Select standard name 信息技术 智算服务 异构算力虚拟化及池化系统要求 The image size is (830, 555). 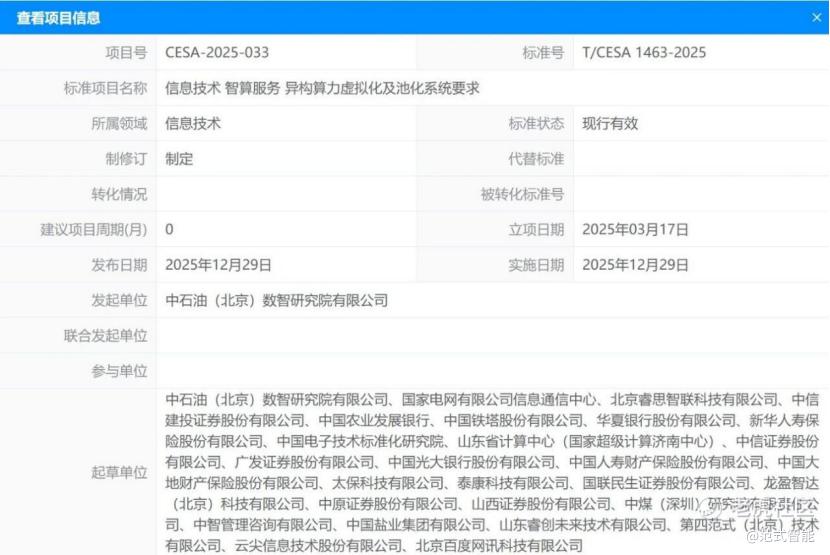tap(322, 88)
